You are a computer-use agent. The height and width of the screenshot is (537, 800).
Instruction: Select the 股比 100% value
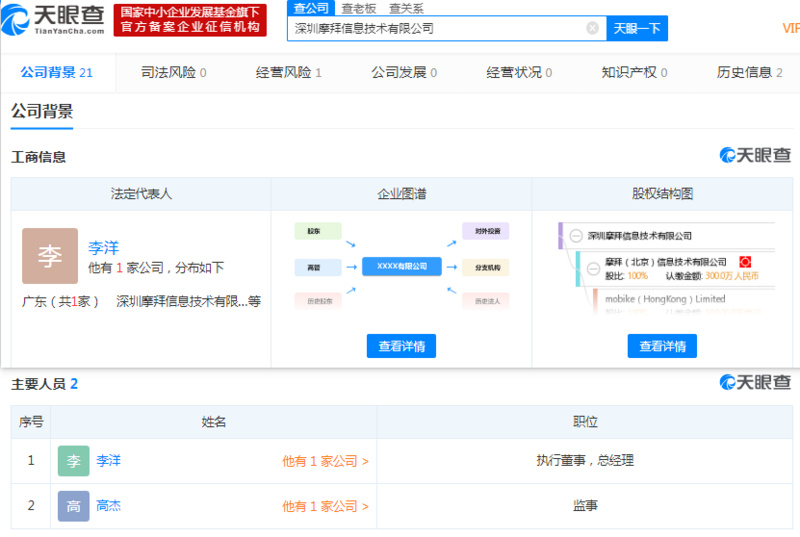tap(637, 276)
